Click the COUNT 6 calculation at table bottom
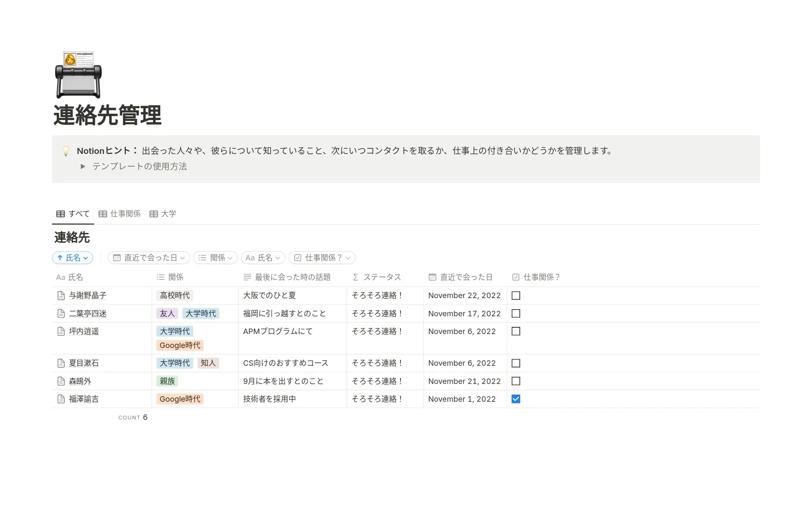 pyautogui.click(x=133, y=417)
